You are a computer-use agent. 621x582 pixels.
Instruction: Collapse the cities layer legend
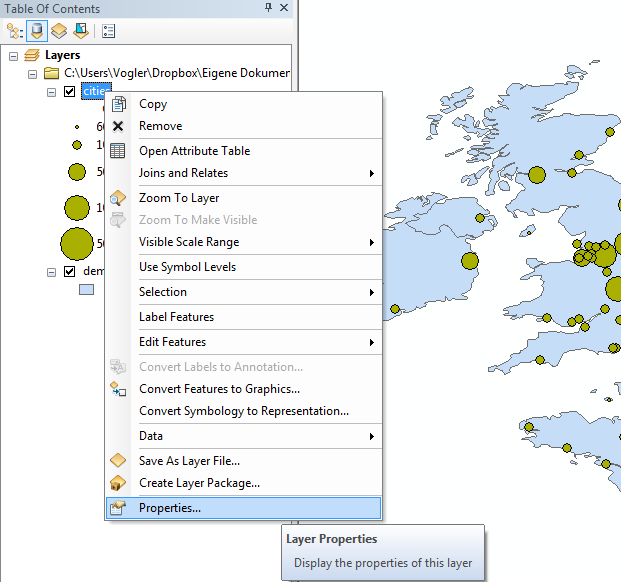coord(51,93)
